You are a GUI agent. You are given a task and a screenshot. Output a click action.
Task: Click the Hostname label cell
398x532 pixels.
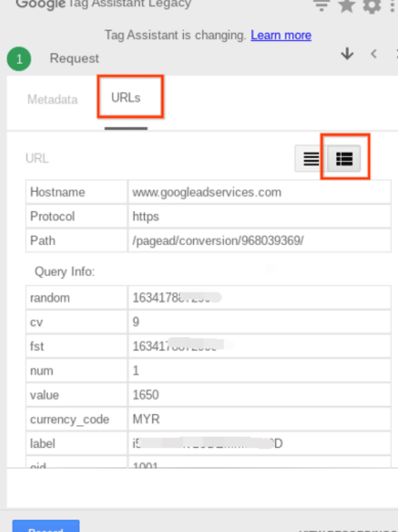pos(77,192)
